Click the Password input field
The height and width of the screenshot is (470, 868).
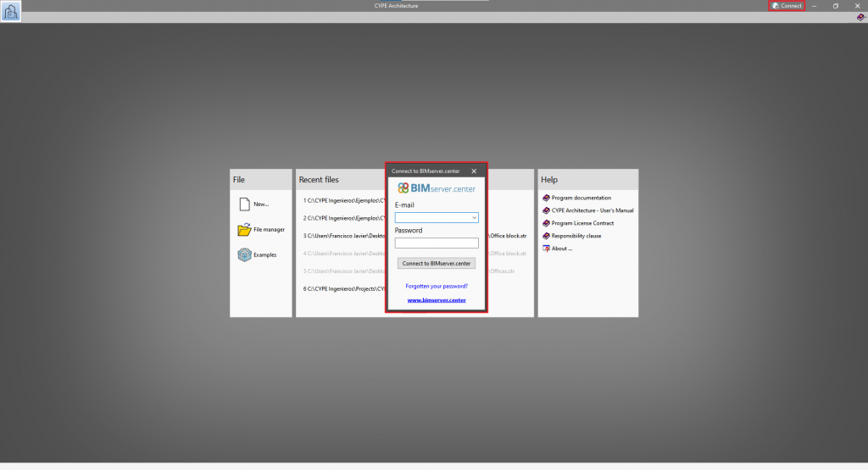coord(437,243)
